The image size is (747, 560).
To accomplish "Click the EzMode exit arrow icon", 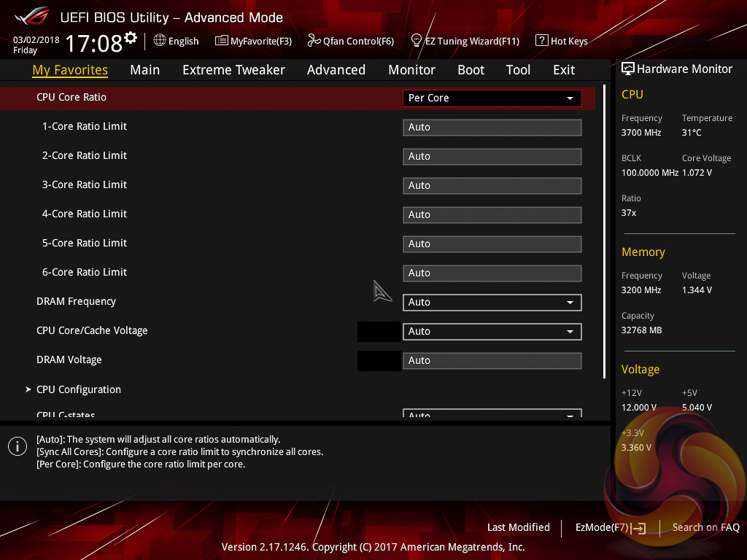I will pos(639,528).
